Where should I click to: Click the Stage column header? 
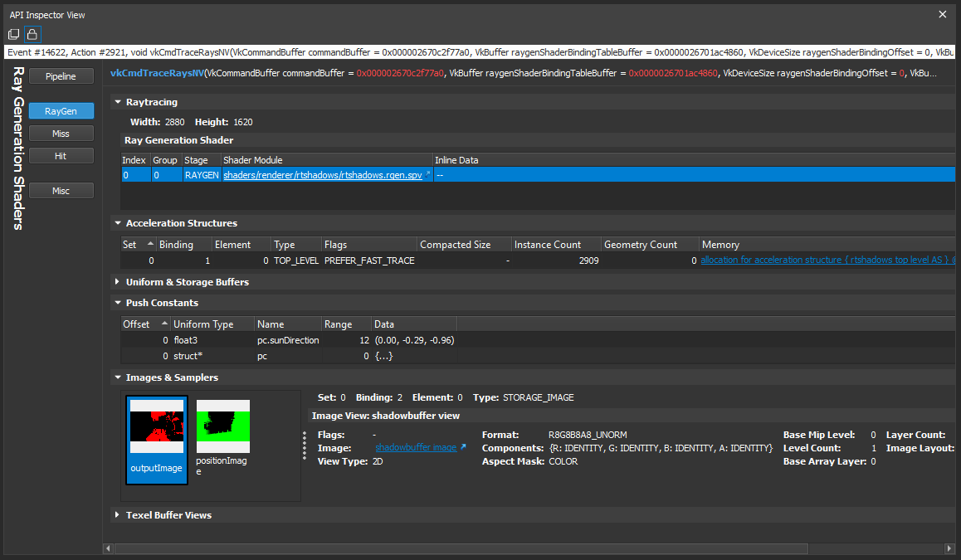pyautogui.click(x=202, y=160)
